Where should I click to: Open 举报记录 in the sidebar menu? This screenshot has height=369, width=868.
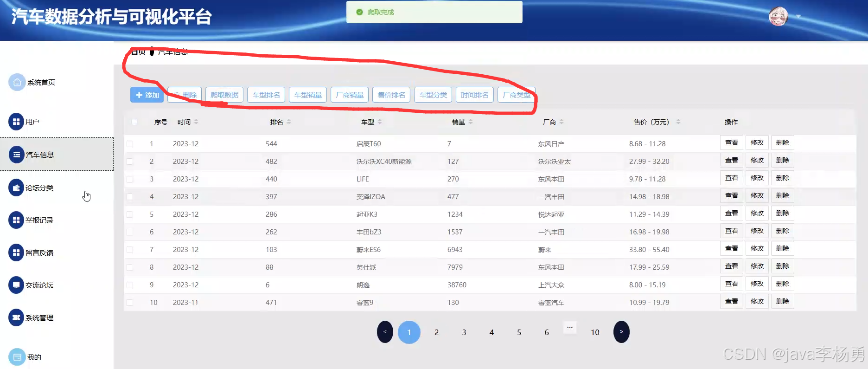(39, 220)
